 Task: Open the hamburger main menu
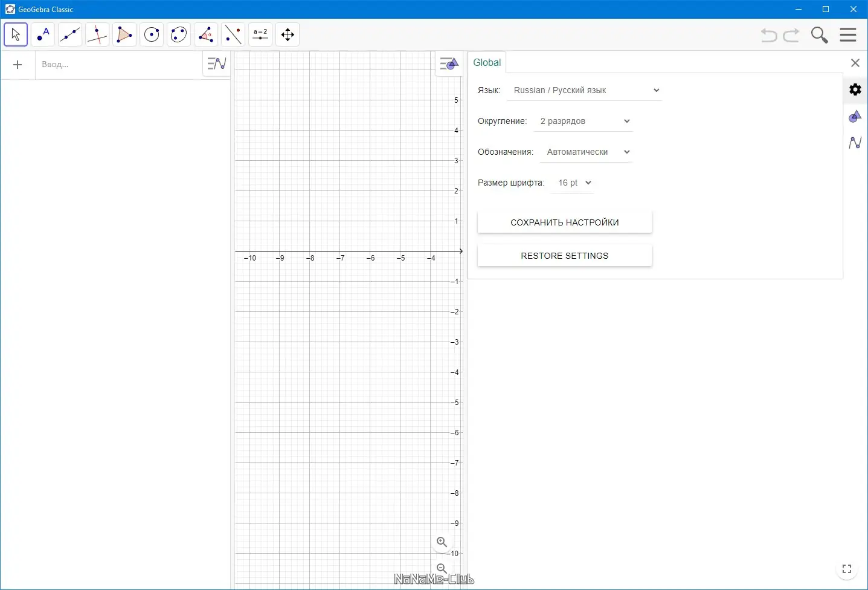[848, 35]
